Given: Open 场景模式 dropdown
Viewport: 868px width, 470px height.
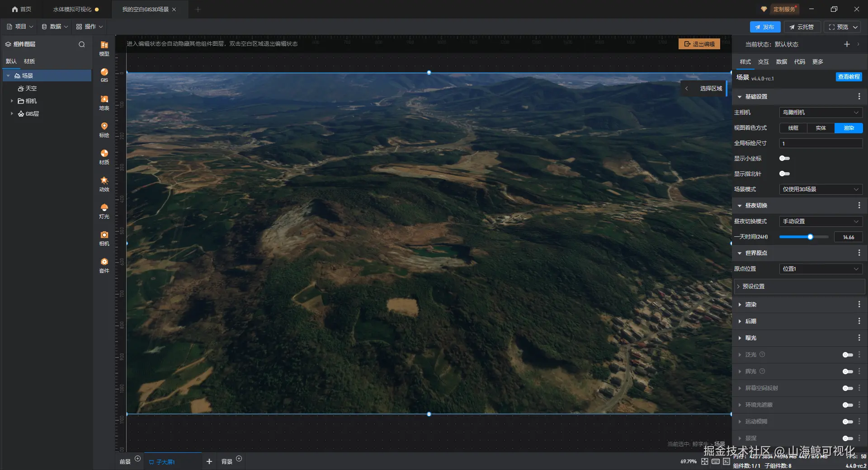Looking at the screenshot, I should click(821, 189).
